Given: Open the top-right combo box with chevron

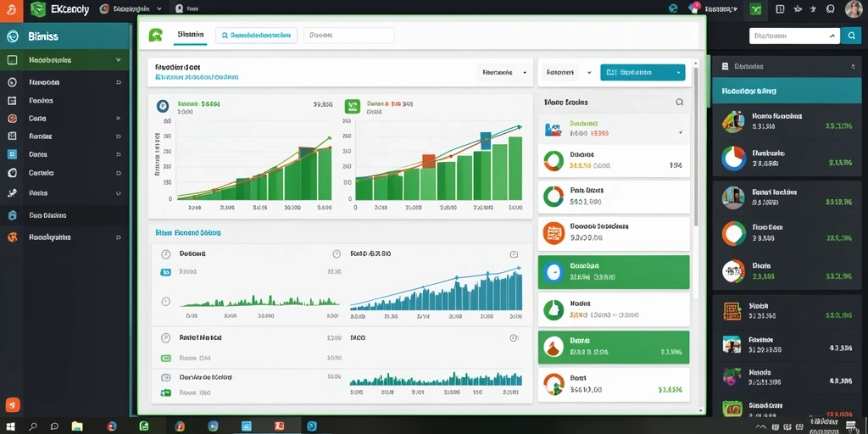Looking at the screenshot, I should pos(793,36).
